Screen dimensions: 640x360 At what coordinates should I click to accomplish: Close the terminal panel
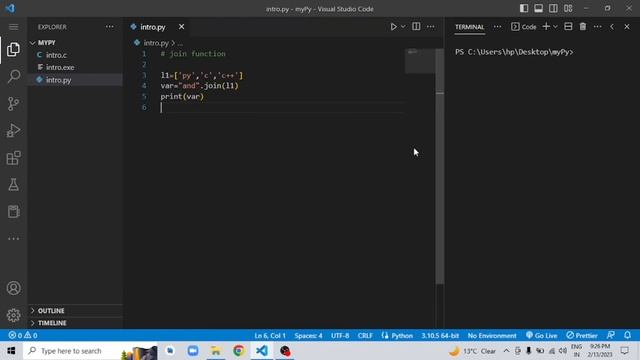627,27
